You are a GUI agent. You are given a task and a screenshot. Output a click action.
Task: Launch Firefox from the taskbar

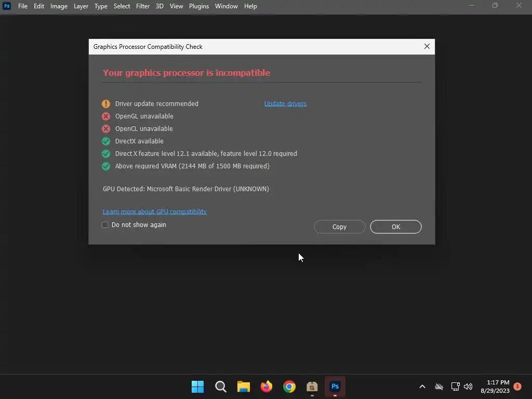(x=267, y=387)
